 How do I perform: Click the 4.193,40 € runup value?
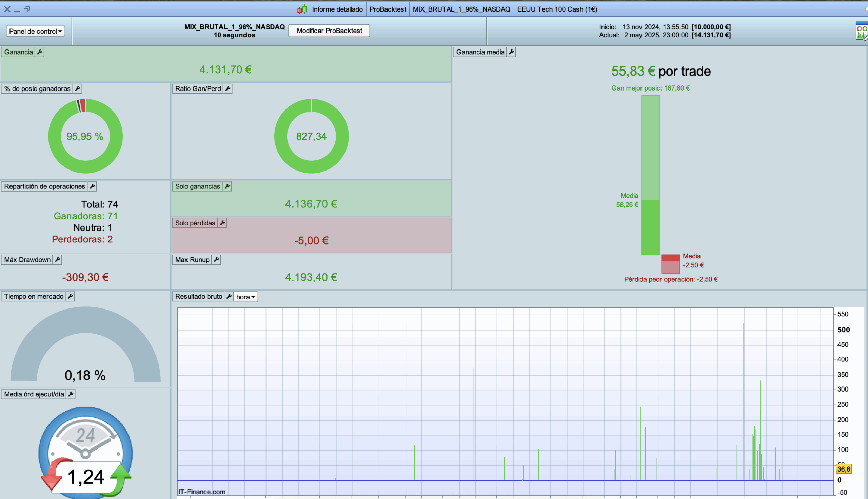pos(311,277)
